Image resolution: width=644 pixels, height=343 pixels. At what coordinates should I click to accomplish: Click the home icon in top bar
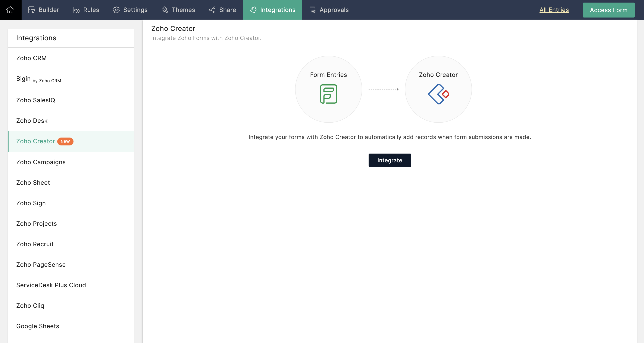(10, 10)
